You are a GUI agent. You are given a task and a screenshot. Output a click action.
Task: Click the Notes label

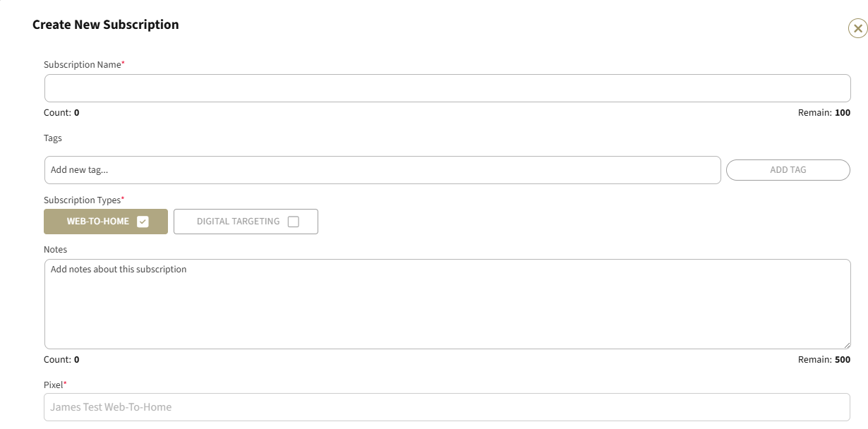tap(55, 250)
